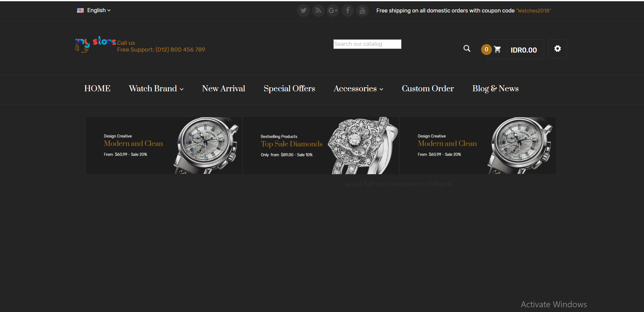Click Free Support phone number text
644x312 pixels.
point(161,50)
